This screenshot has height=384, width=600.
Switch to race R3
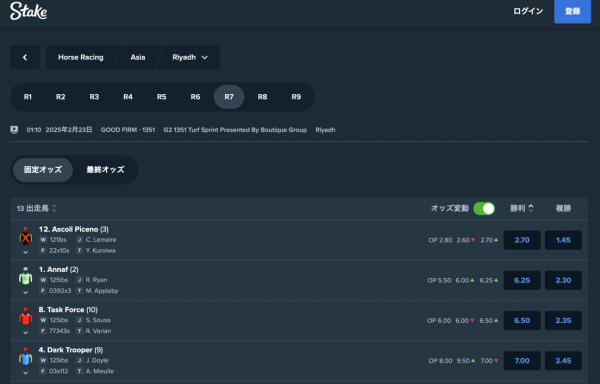[x=94, y=97]
